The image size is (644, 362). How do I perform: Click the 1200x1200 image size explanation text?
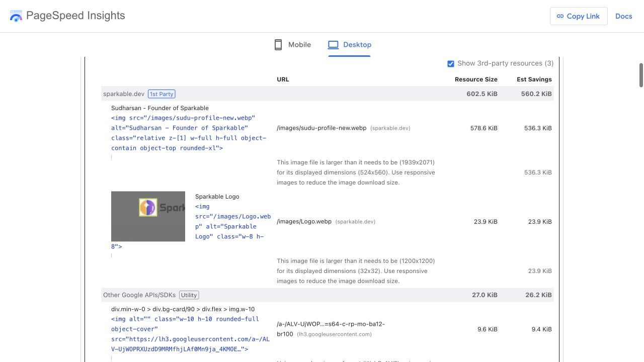coord(356,271)
